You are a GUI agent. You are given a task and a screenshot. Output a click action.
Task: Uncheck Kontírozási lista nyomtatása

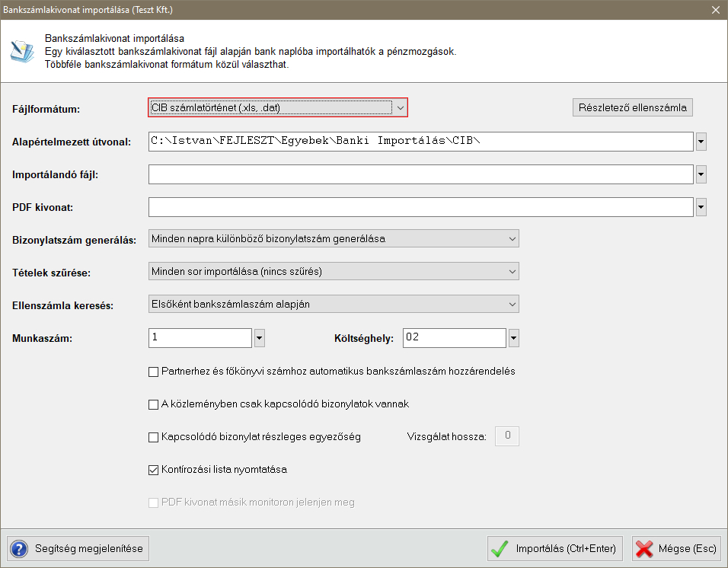(153, 470)
